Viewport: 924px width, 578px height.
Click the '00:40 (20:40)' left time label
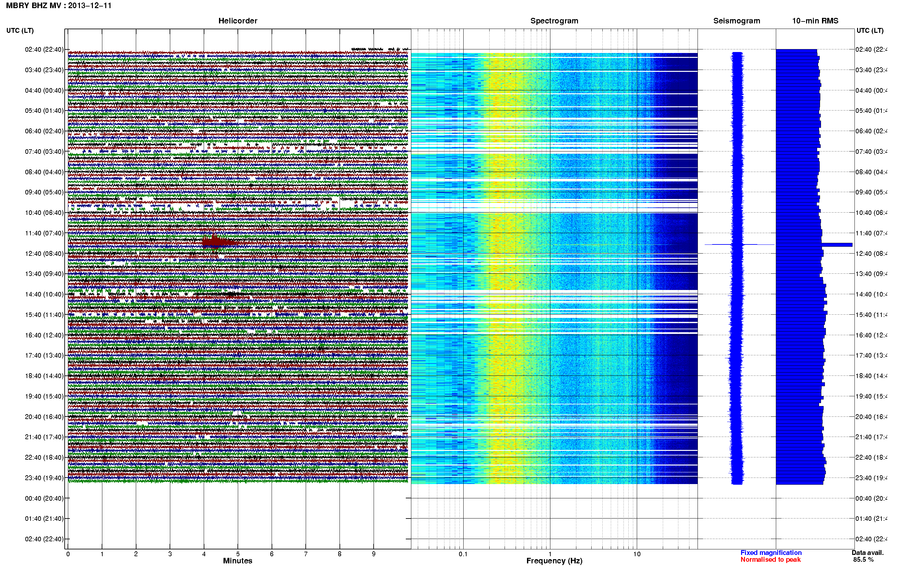click(x=44, y=498)
